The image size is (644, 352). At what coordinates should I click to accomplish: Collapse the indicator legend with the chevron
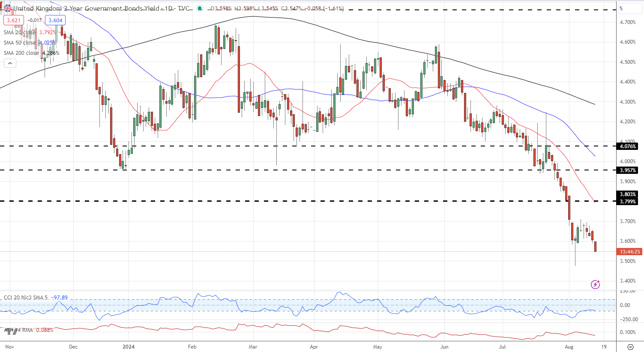pos(10,63)
